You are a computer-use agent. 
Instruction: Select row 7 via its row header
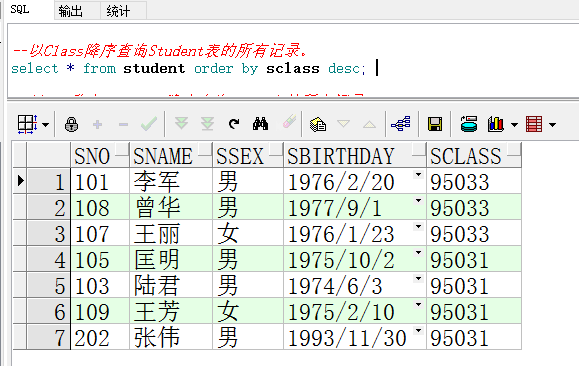[48, 337]
